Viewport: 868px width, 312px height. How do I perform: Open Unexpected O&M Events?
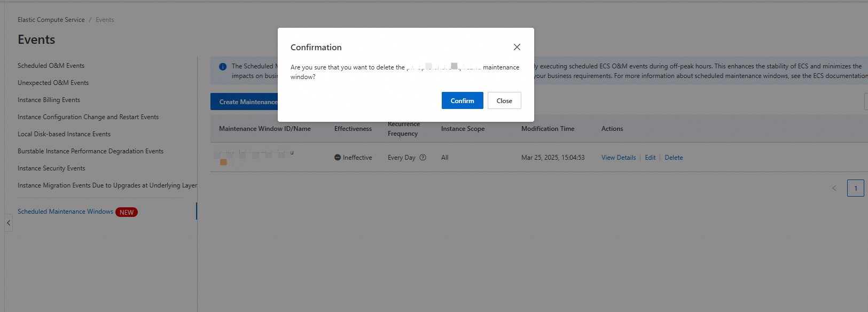click(x=53, y=83)
